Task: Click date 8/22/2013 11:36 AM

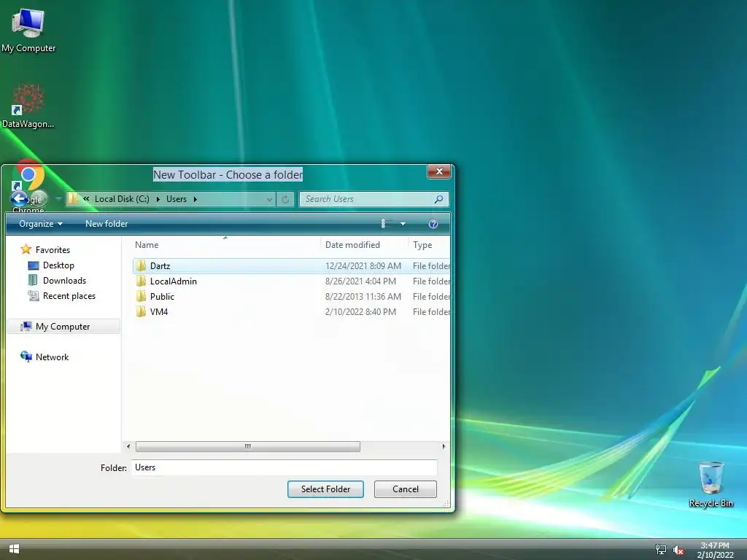Action: [x=363, y=296]
